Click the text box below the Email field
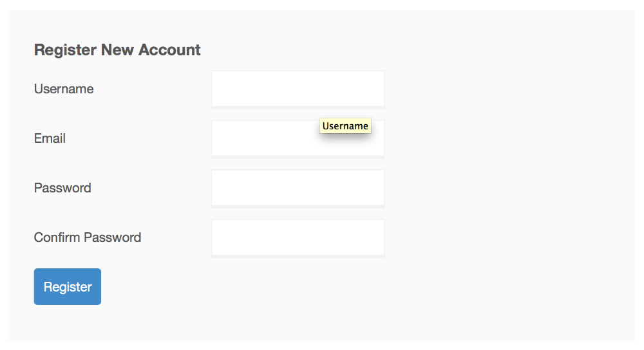Screen dimensions: 644x350 coord(298,188)
